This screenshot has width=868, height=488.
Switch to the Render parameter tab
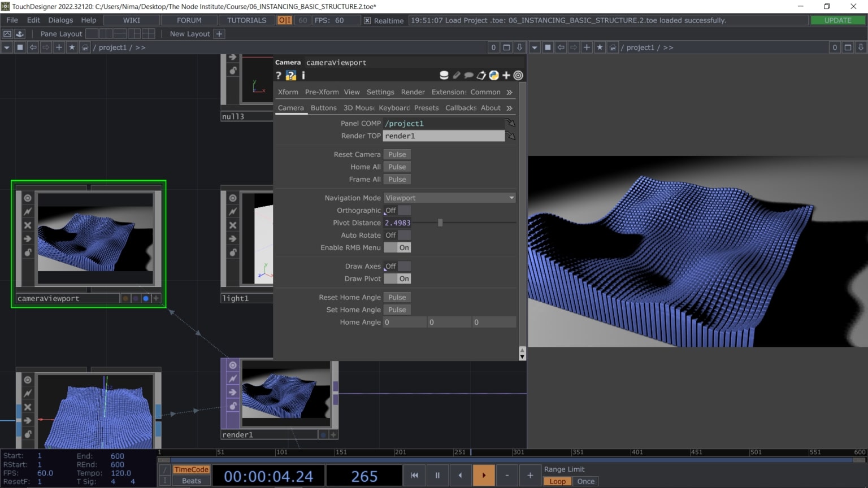pyautogui.click(x=413, y=91)
